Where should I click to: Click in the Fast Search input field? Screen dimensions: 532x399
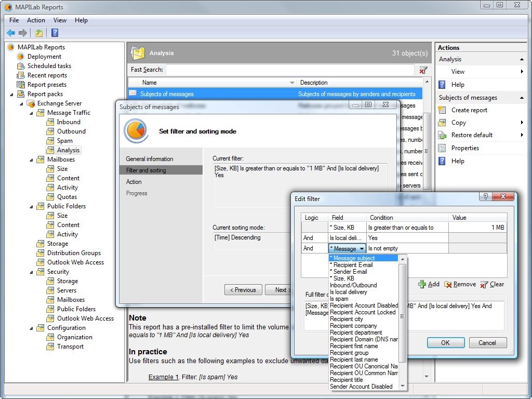(x=289, y=70)
